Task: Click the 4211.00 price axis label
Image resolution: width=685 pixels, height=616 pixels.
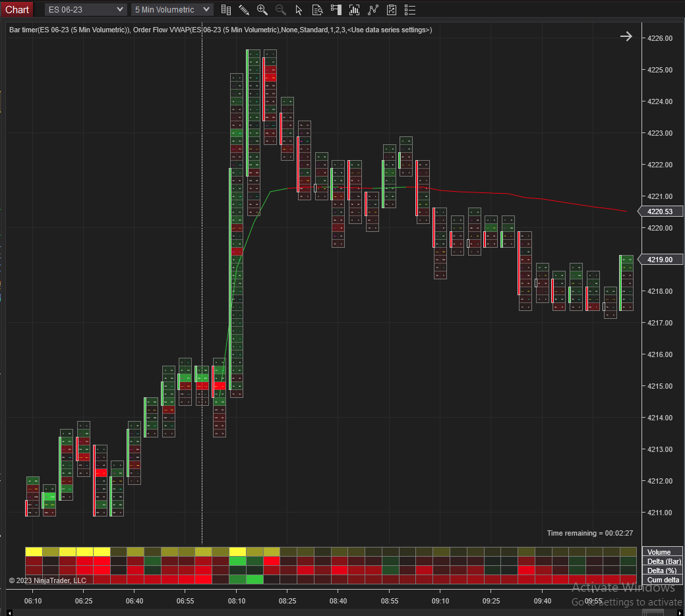Action: tap(660, 513)
